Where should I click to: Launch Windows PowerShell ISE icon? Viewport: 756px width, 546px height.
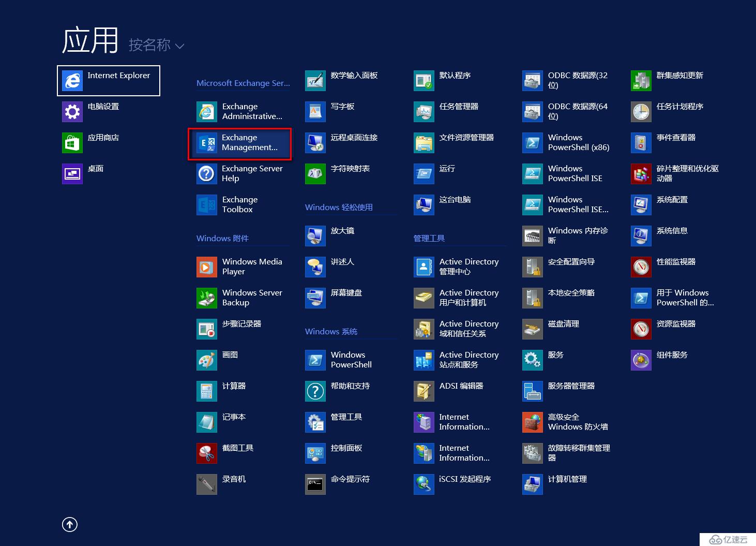click(x=533, y=174)
